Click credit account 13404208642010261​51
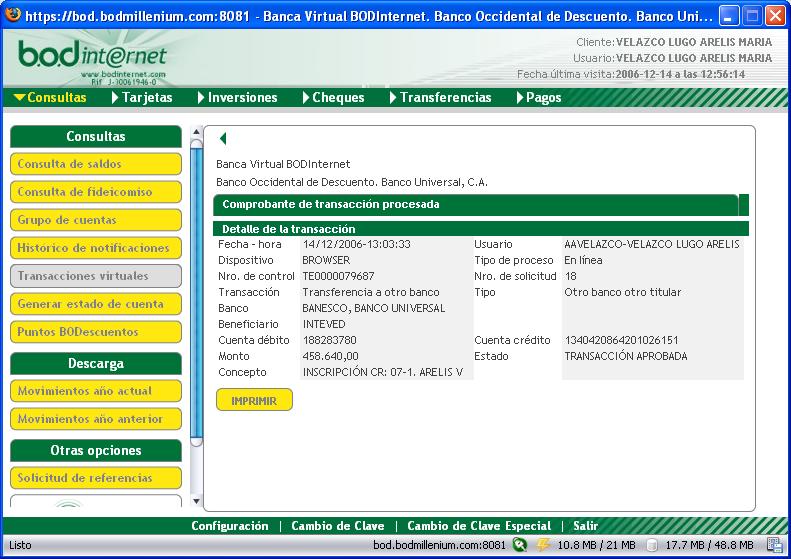The width and height of the screenshot is (791, 559). [x=622, y=340]
